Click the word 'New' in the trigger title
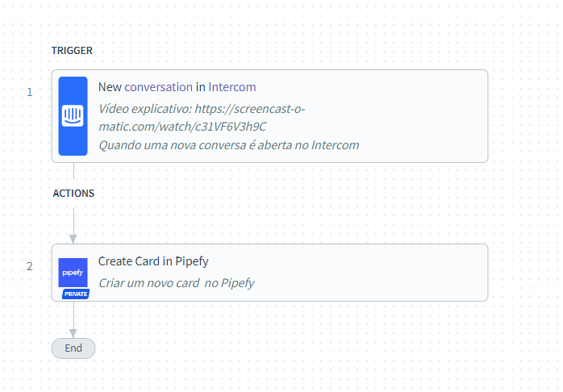The width and height of the screenshot is (563, 392). click(110, 87)
